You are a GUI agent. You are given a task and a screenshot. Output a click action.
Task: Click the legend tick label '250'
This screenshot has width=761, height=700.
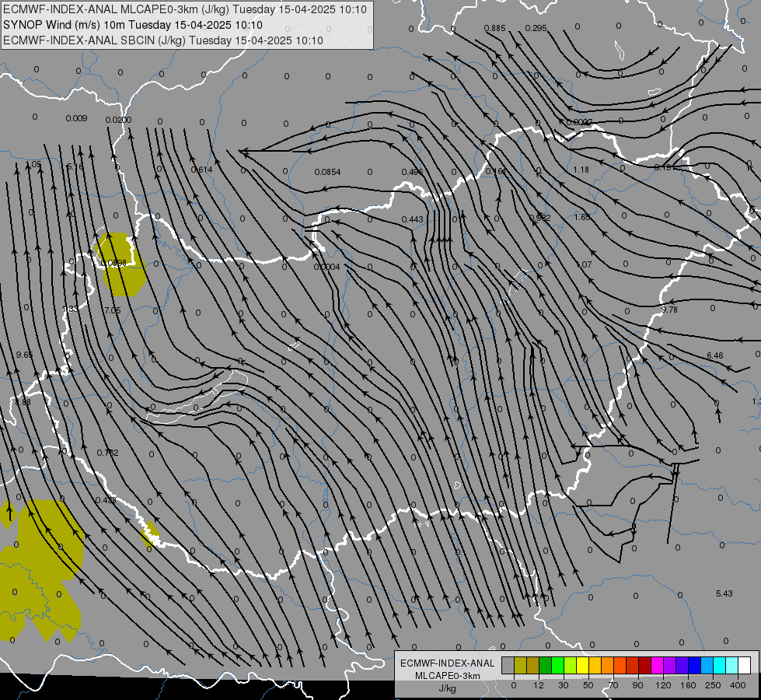(713, 685)
